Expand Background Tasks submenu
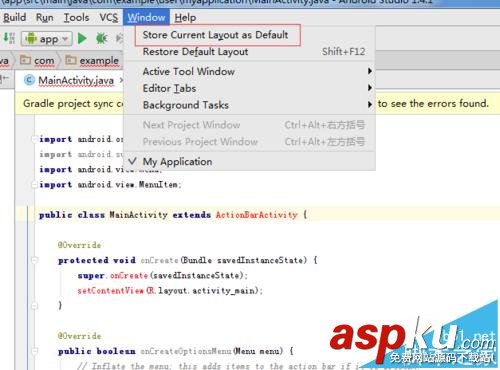This screenshot has height=370, width=500. point(250,105)
